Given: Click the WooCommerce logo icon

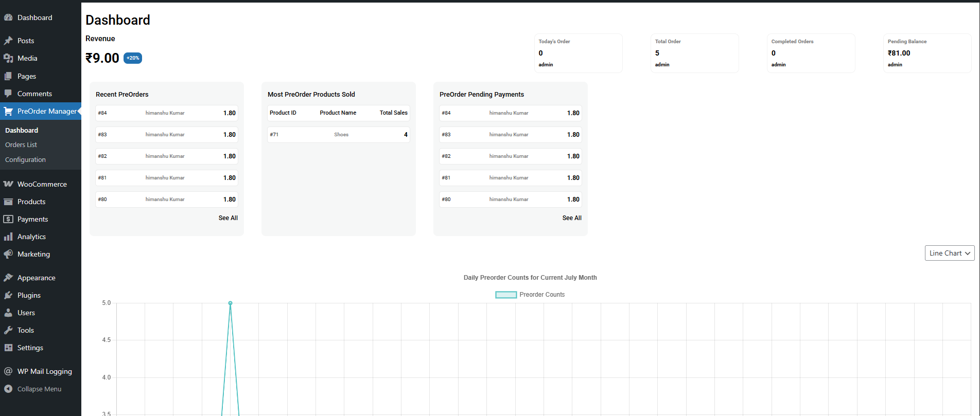Looking at the screenshot, I should (8, 184).
